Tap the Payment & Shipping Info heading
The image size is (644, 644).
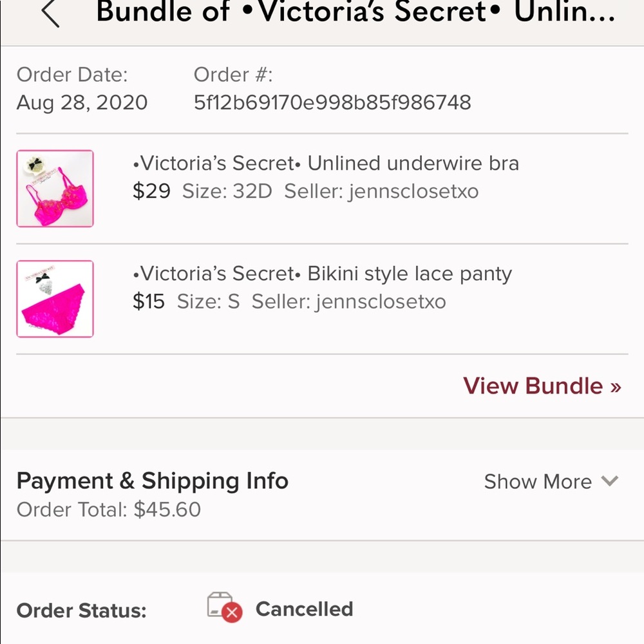point(153,481)
